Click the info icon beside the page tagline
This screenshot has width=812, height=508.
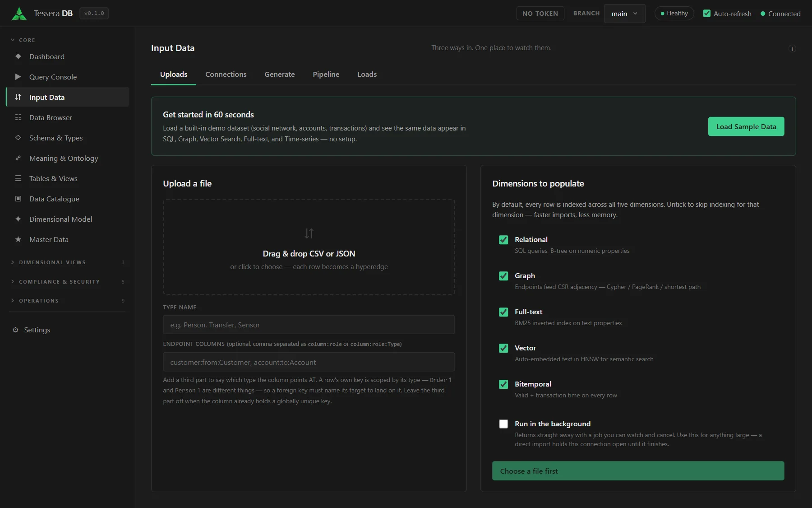[x=792, y=49]
